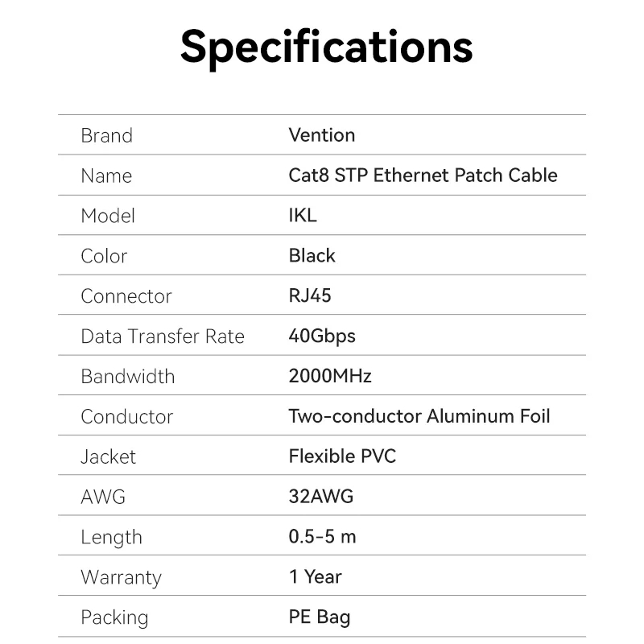Click the Connector row label
This screenshot has height=644, width=644.
click(x=126, y=296)
